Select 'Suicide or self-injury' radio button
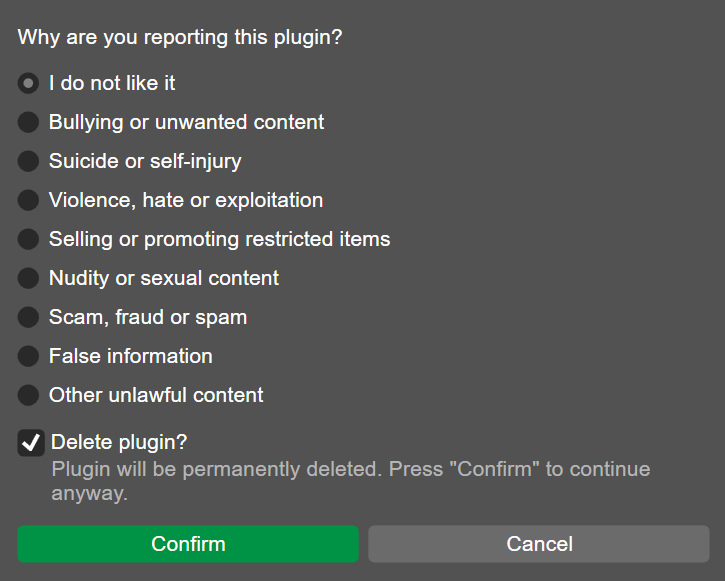Viewport: 725px width, 581px height. tap(29, 161)
